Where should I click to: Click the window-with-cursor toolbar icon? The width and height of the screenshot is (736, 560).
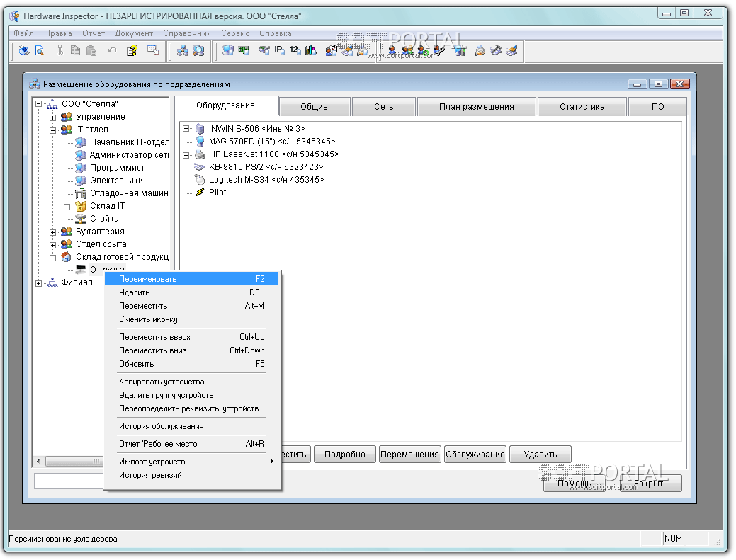[153, 50]
